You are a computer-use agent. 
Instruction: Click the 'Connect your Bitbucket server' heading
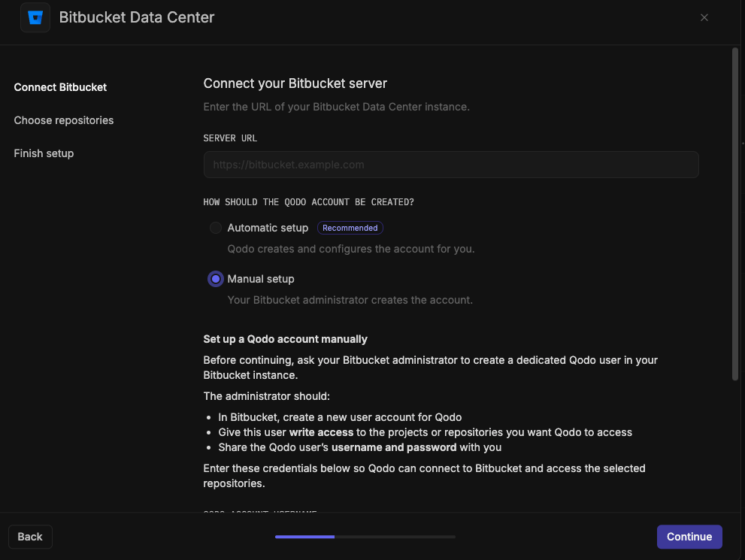[x=295, y=83]
